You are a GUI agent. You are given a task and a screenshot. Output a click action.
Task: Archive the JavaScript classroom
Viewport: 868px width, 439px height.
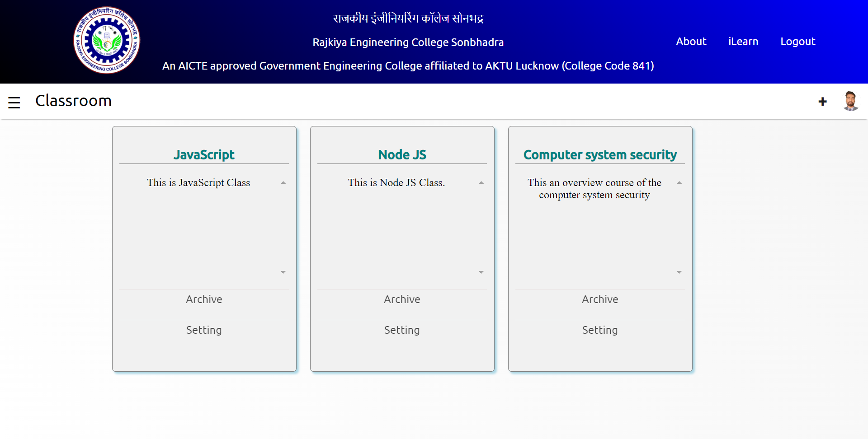tap(204, 299)
